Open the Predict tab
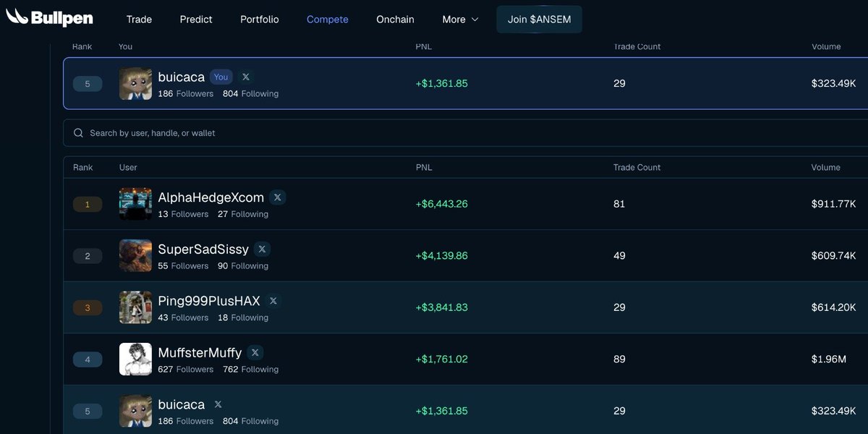This screenshot has height=434, width=868. [x=196, y=20]
